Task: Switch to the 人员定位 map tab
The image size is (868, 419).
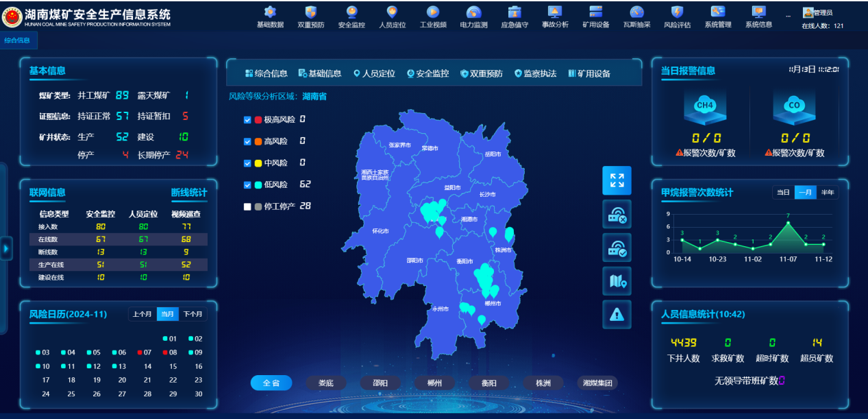Action: tap(374, 73)
